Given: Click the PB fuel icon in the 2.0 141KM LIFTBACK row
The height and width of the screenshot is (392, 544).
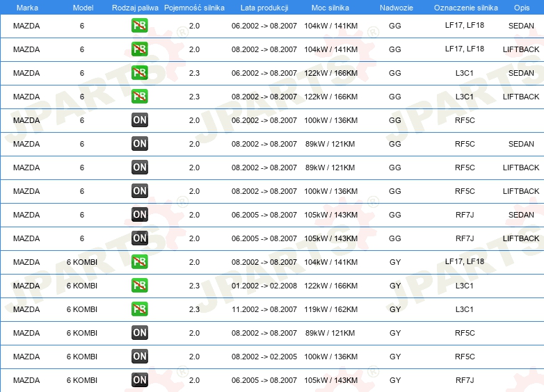Looking at the screenshot, I should click(139, 49).
